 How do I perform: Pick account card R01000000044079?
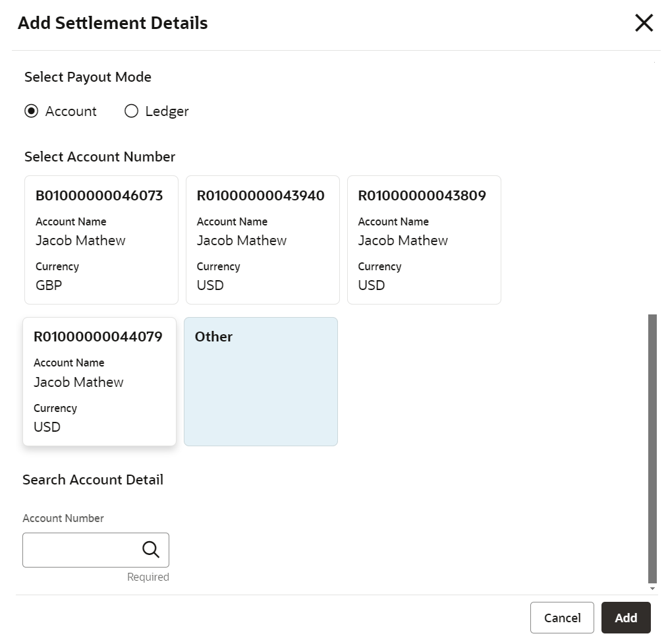[99, 381]
